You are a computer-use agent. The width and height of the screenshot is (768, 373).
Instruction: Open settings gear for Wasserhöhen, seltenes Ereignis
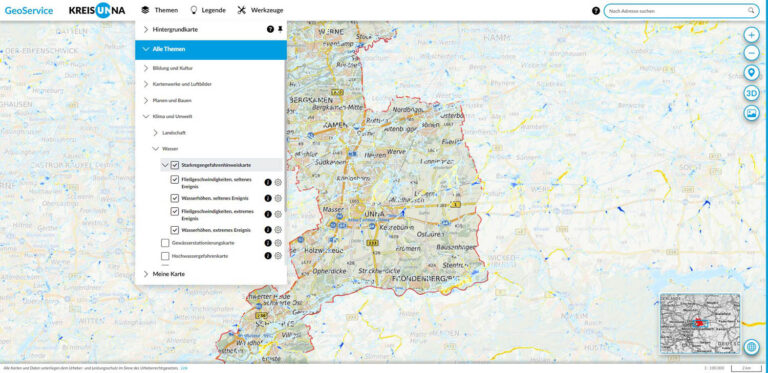click(278, 198)
